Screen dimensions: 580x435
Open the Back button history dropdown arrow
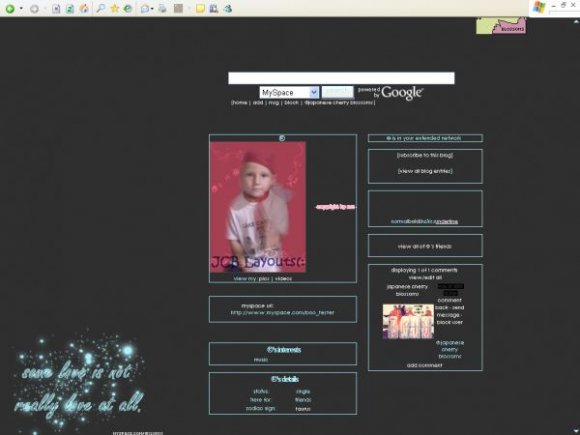[21, 9]
